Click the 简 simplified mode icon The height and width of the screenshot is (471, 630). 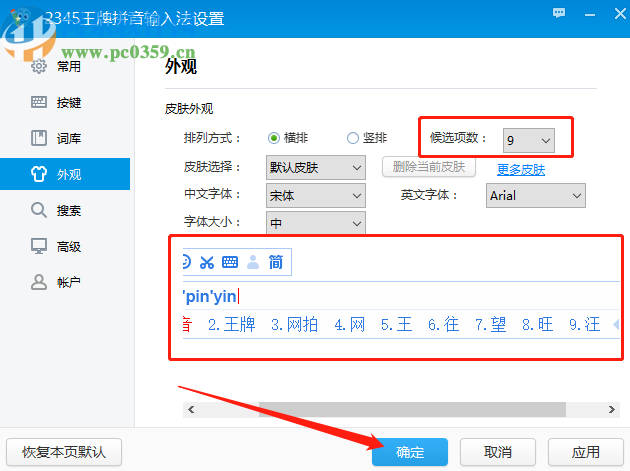tap(276, 262)
